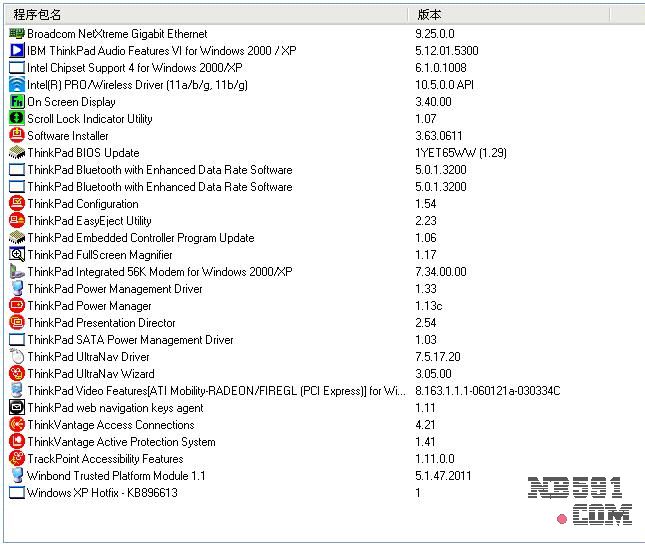Click Windows XP Hotfix - KB896613 text

102,493
